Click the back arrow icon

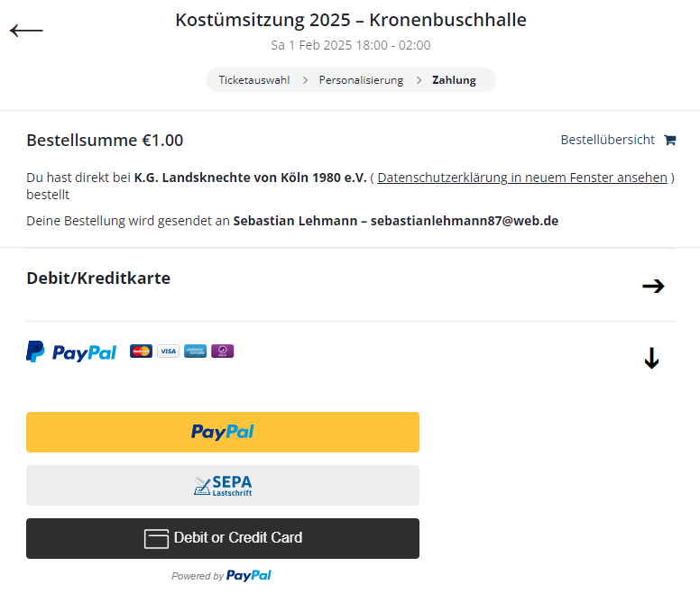point(26,31)
